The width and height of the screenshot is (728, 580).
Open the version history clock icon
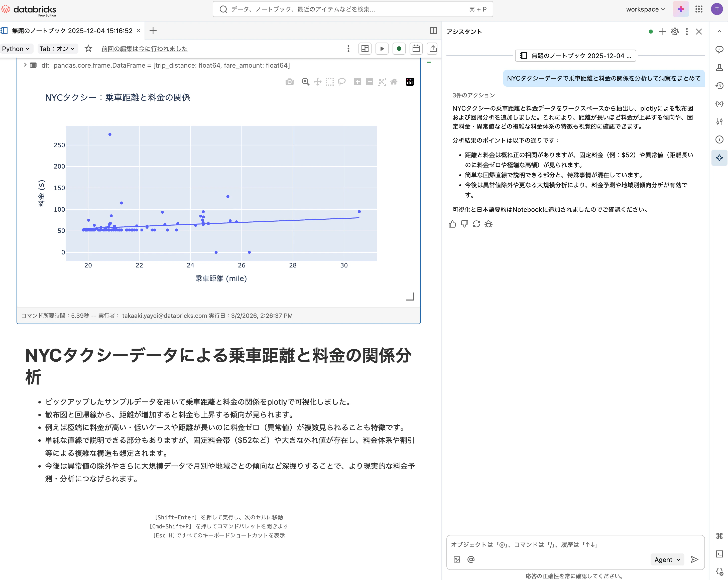pyautogui.click(x=719, y=86)
